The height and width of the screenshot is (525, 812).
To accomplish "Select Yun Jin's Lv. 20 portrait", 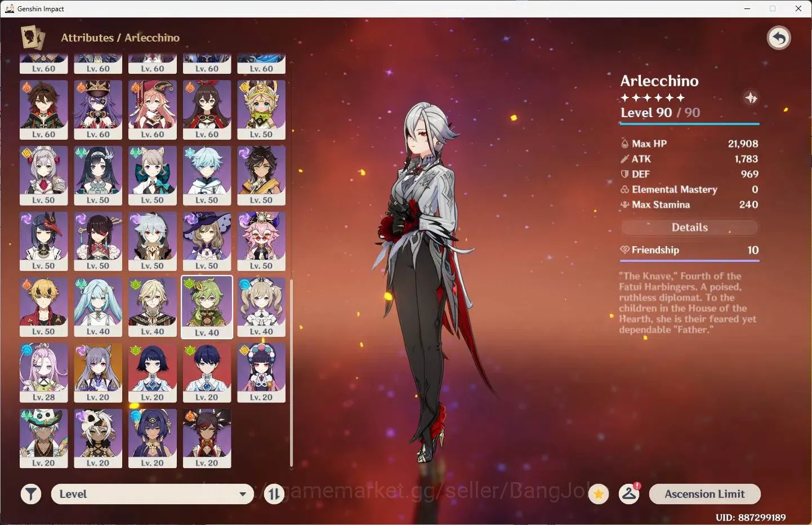I will pyautogui.click(x=261, y=373).
